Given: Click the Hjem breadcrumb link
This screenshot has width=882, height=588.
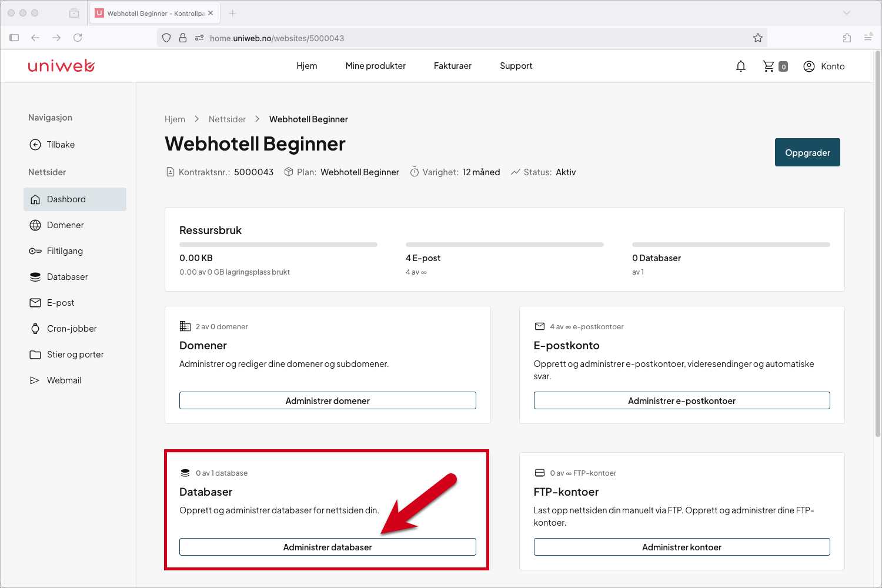Looking at the screenshot, I should coord(175,119).
